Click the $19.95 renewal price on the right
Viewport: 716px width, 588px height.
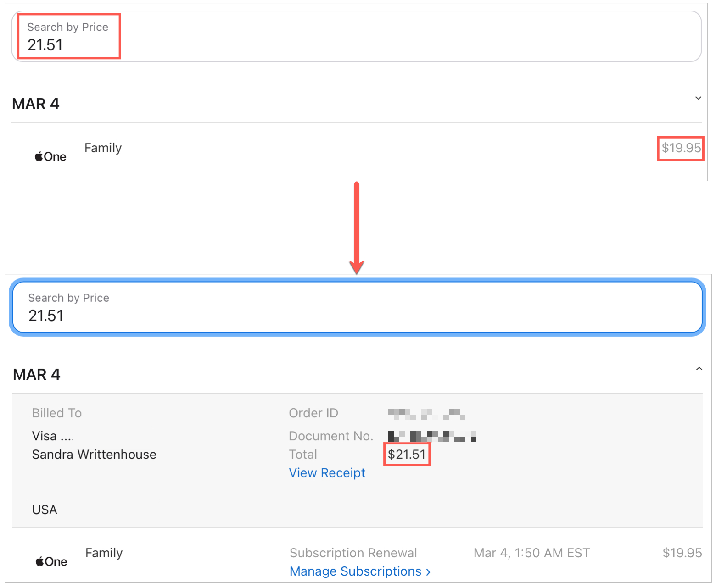click(x=682, y=553)
